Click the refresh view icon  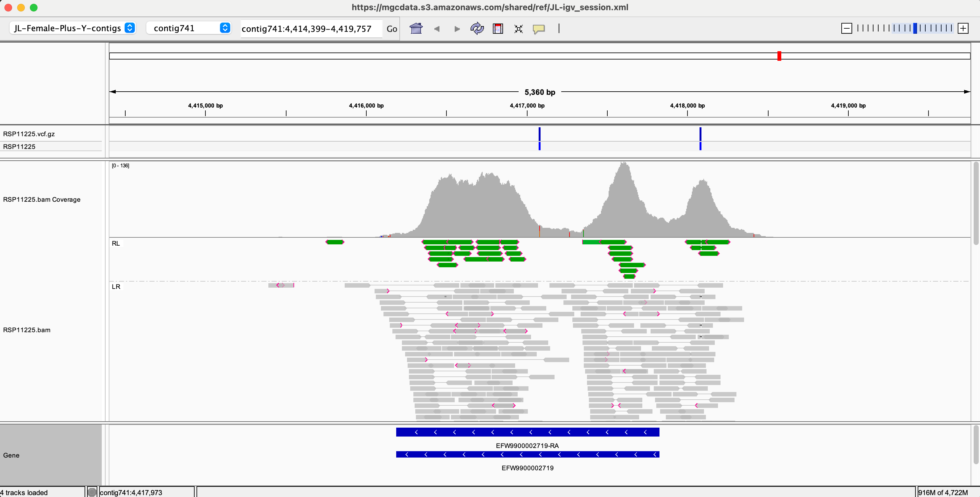pos(477,29)
